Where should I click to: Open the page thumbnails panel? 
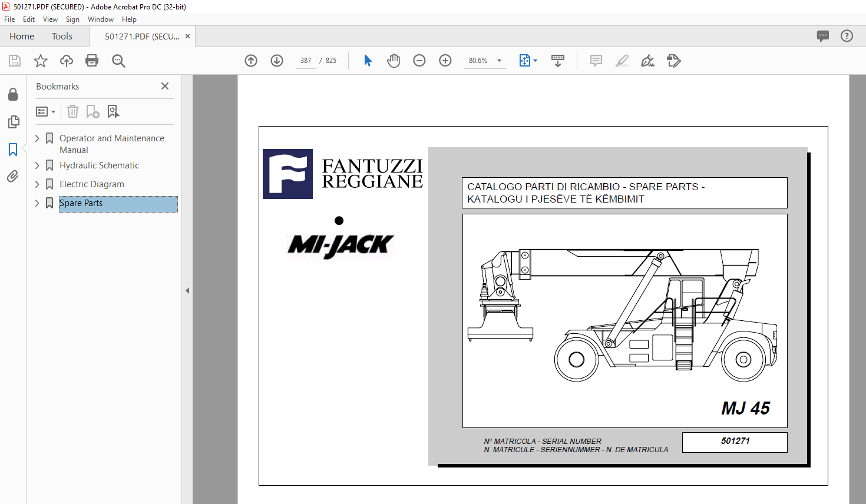(13, 122)
